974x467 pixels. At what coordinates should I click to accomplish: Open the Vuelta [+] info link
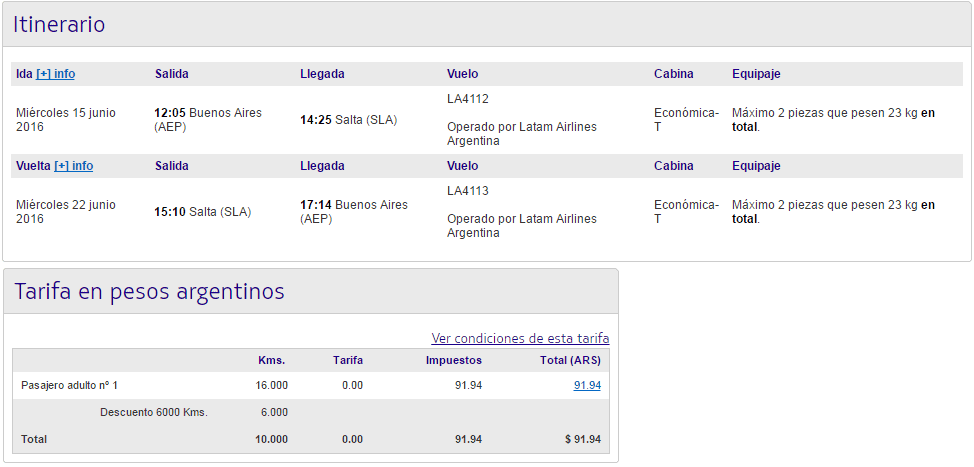coord(73,166)
